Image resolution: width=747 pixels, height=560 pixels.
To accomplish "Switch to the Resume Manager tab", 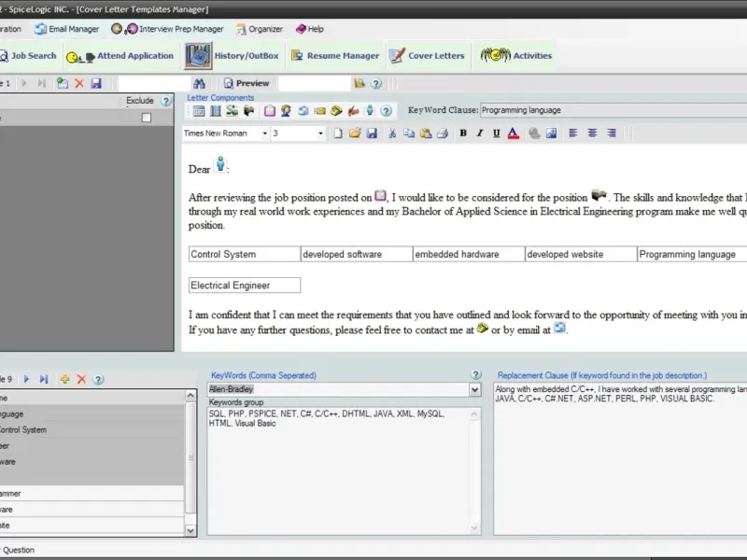I will tap(335, 56).
